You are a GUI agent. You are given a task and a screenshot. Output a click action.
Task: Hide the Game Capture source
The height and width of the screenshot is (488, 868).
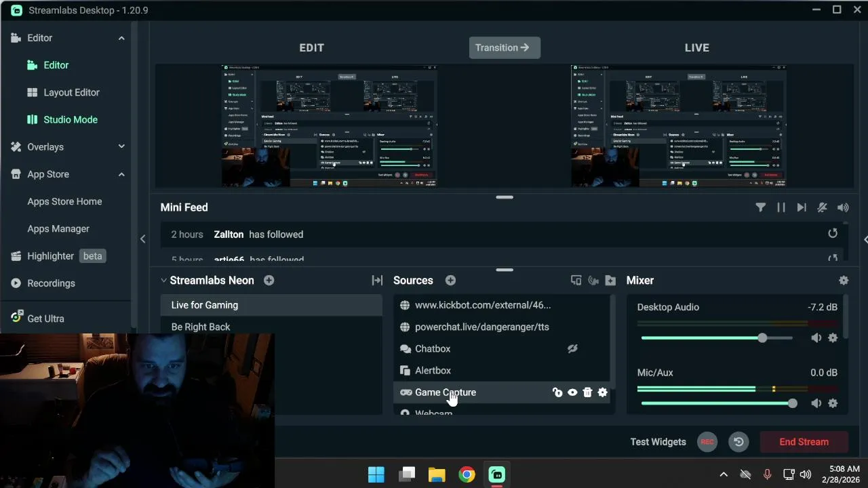coord(572,392)
